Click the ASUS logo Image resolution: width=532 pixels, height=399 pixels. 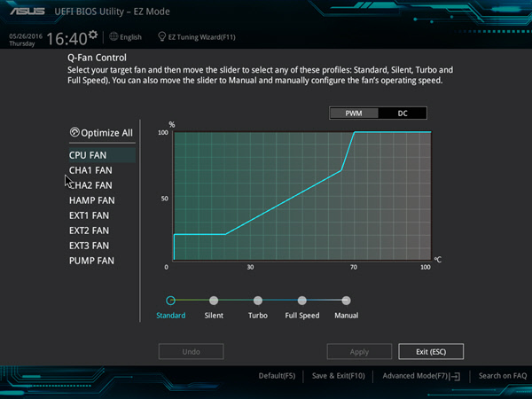click(x=27, y=12)
